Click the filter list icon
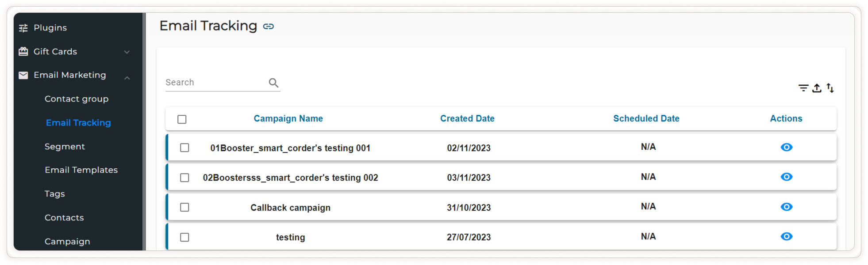 pyautogui.click(x=803, y=88)
